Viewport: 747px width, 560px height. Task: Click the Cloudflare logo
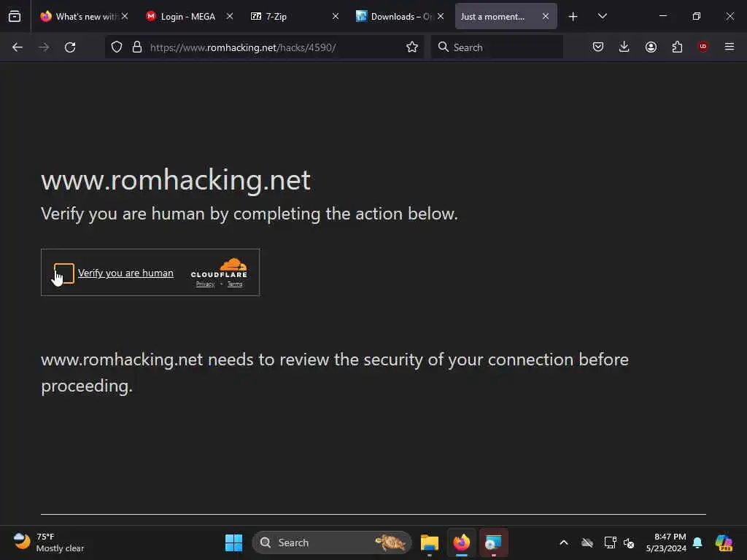click(x=219, y=268)
